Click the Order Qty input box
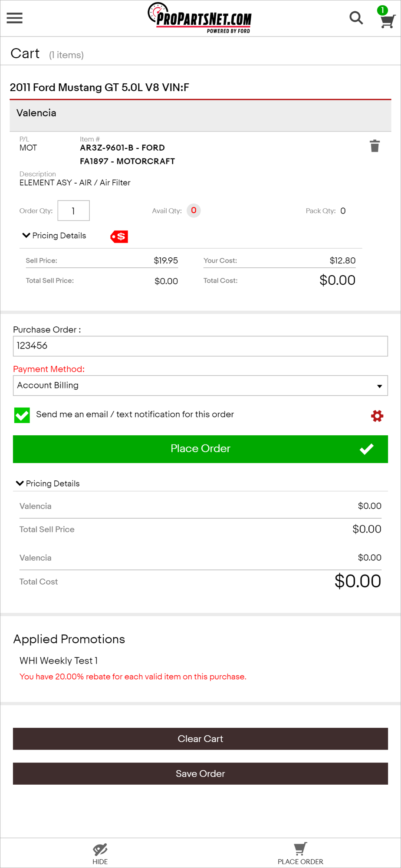Screen dimensions: 401x868 (x=73, y=211)
